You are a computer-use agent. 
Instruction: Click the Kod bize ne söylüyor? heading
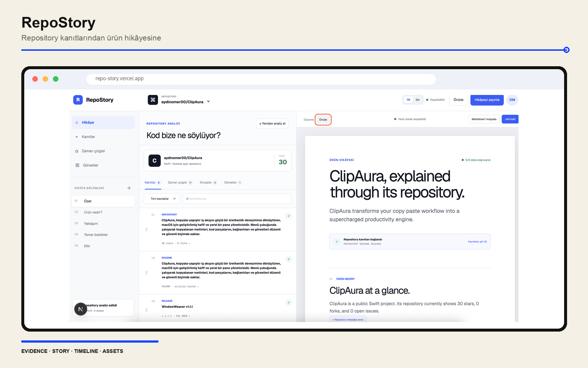[x=183, y=135]
